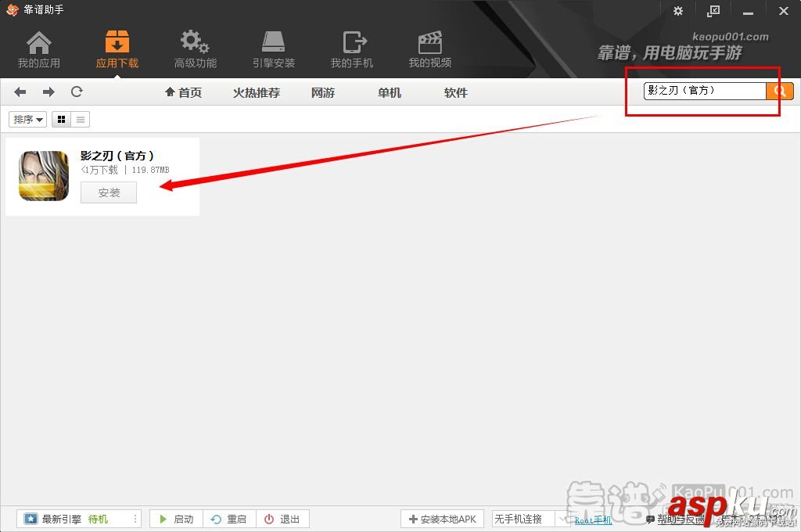Screen dimensions: 801x532
Task: Click the 引擎安装 engine install icon
Action: coord(273,47)
